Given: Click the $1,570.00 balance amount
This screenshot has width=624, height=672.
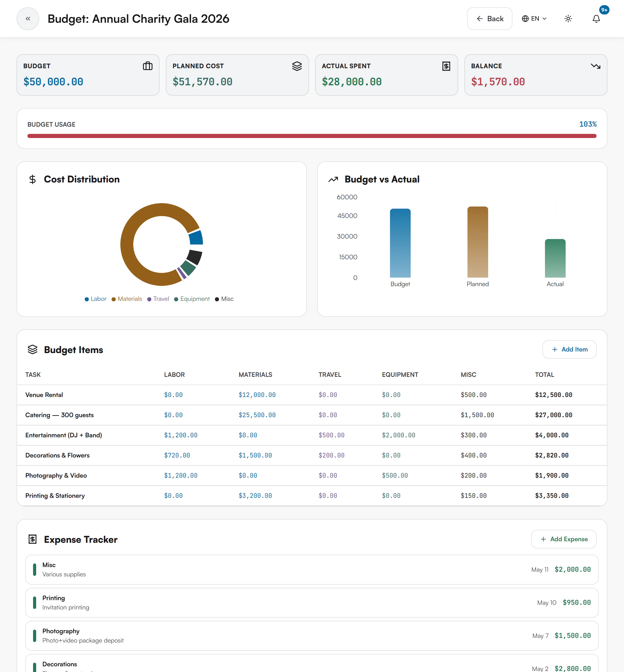Looking at the screenshot, I should pos(498,82).
